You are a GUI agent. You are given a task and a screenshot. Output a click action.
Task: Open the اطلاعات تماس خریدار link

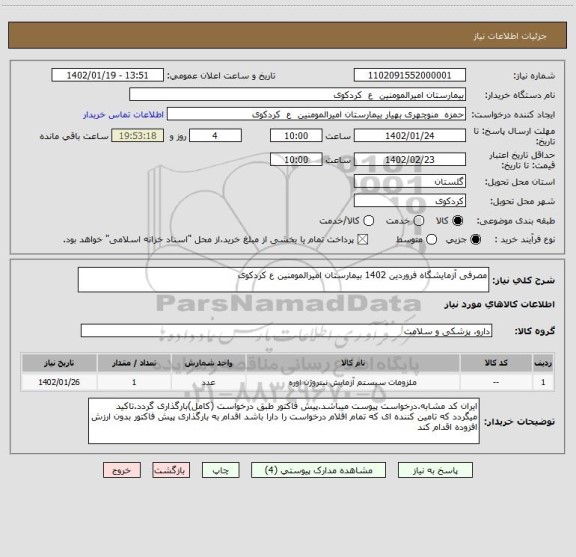(x=123, y=115)
